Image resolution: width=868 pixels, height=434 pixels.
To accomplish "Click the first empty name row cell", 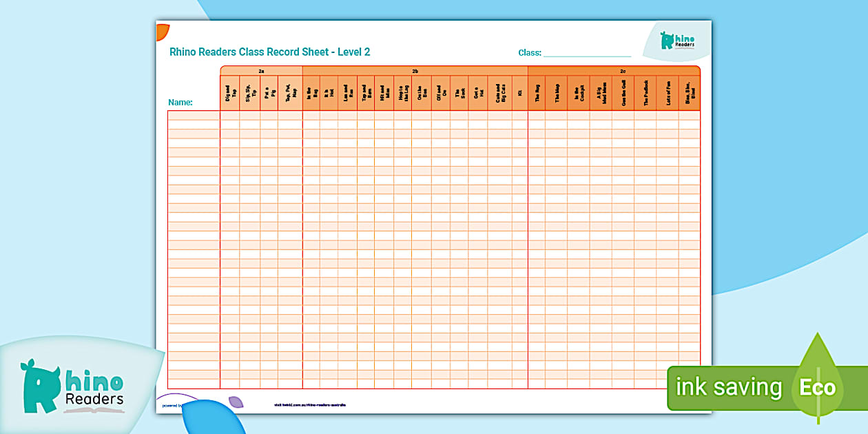I will point(194,115).
